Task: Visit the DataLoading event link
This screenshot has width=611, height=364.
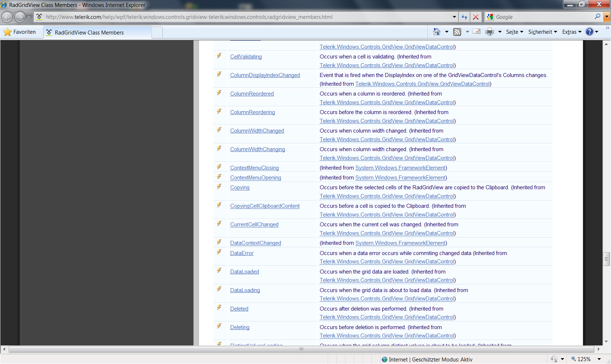Action: pos(245,290)
